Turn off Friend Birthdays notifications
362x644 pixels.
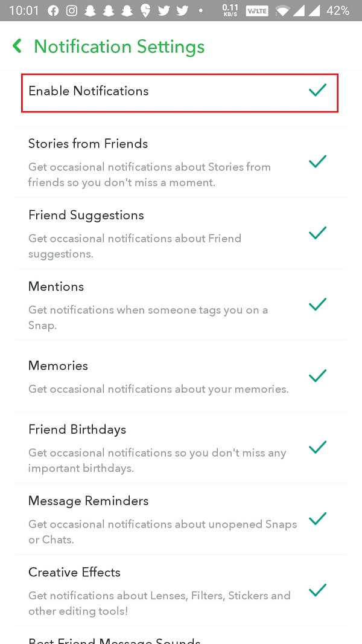(317, 448)
